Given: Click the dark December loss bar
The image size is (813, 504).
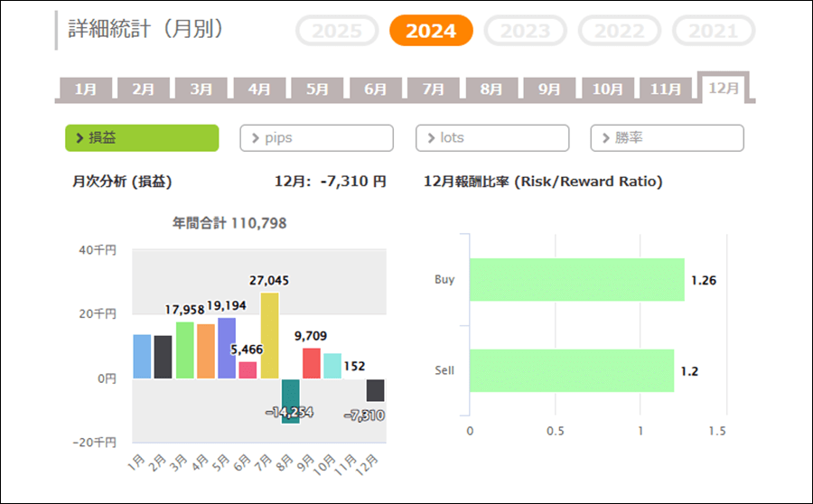Looking at the screenshot, I should pos(375,390).
